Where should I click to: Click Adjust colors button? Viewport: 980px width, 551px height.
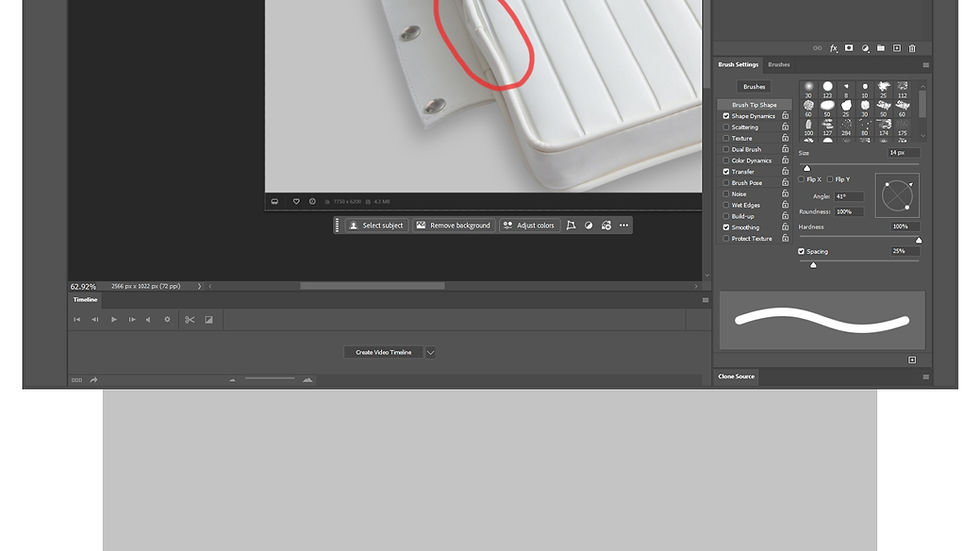coord(530,226)
